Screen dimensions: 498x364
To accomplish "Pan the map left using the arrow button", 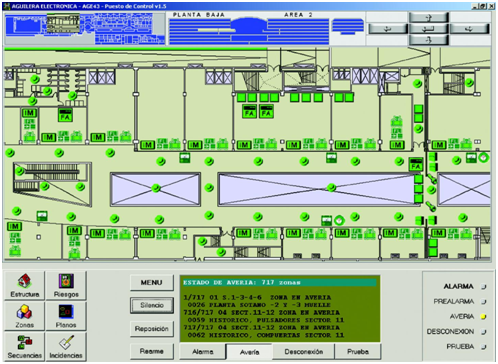I will point(388,29).
